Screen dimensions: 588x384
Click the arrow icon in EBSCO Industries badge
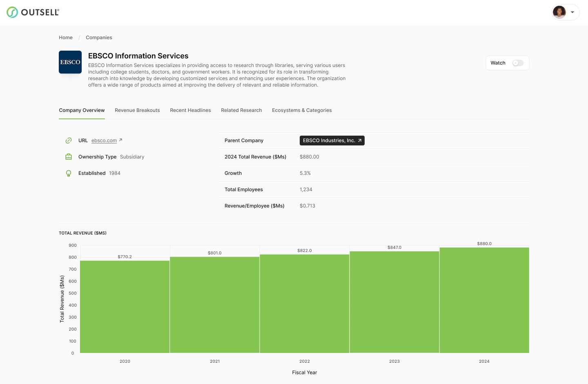coord(359,141)
